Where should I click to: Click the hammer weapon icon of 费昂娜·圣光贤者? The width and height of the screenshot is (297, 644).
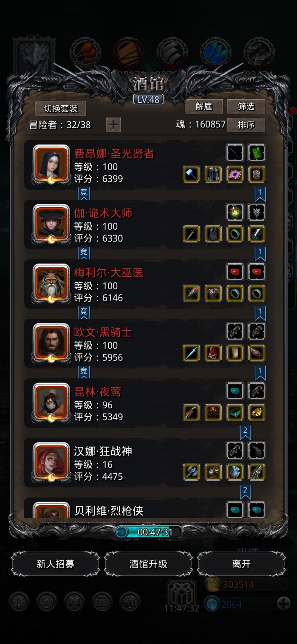[191, 174]
